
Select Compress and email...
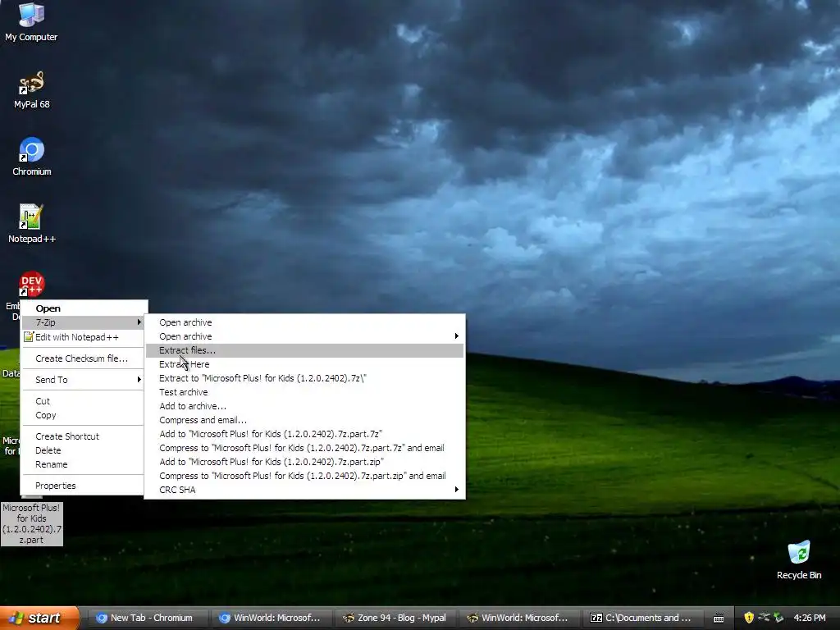(304, 419)
